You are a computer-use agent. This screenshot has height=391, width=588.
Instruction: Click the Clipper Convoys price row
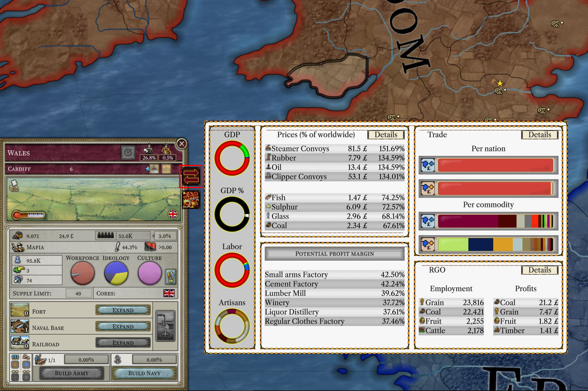tap(335, 176)
